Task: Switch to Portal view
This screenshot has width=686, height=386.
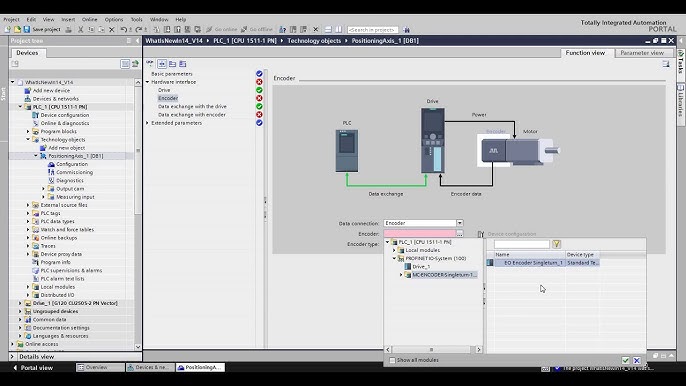Action: (x=33, y=368)
